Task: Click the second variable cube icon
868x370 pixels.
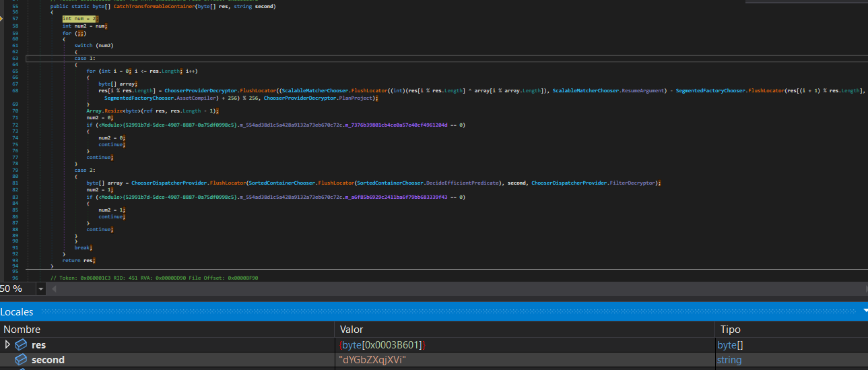Action: (x=21, y=360)
